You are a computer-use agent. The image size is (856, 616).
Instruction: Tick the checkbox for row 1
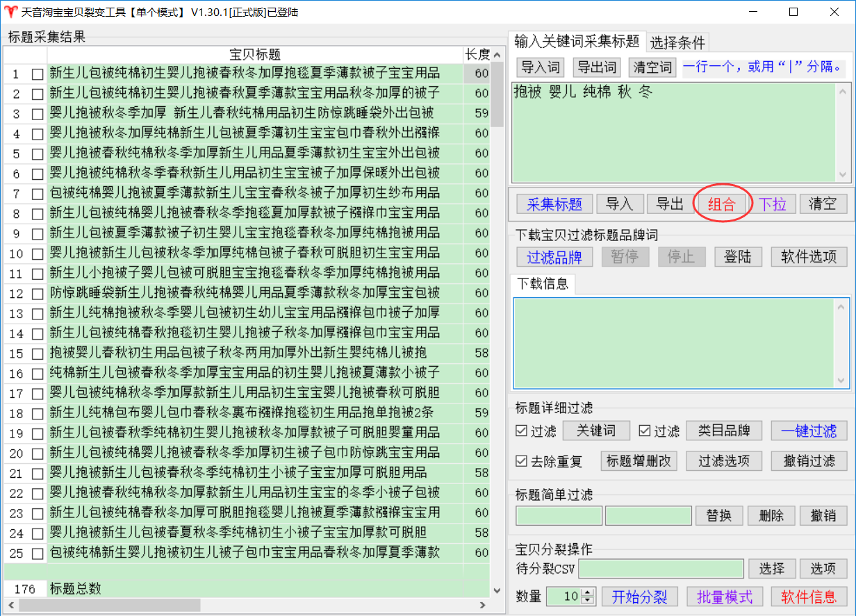38,74
